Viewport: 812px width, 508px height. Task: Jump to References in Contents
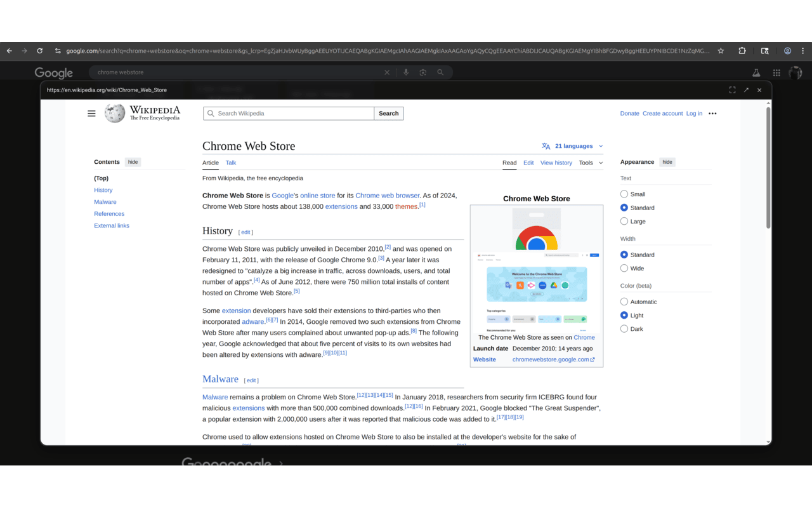pos(109,214)
